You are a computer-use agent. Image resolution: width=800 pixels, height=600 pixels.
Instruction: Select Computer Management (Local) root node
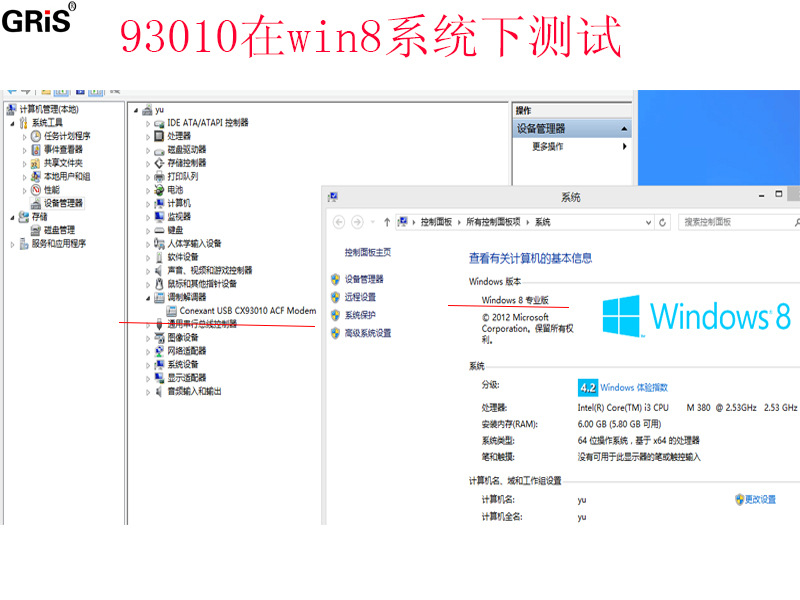point(49,109)
